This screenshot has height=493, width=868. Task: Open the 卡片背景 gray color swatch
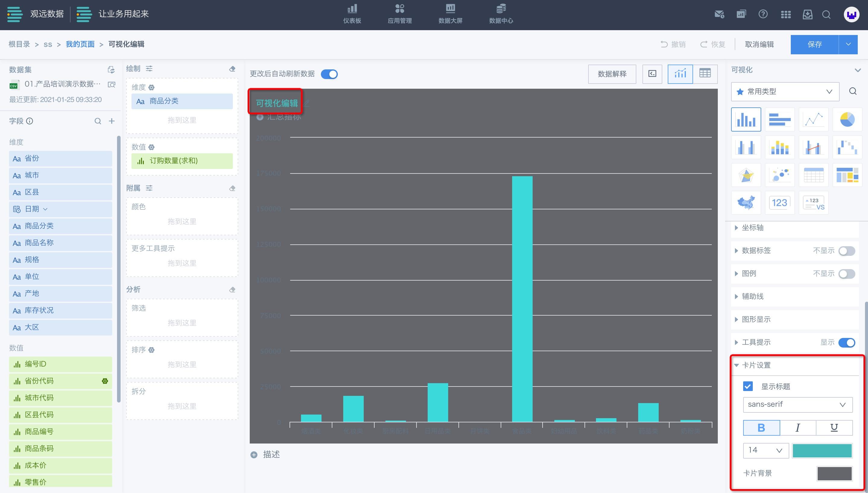834,473
